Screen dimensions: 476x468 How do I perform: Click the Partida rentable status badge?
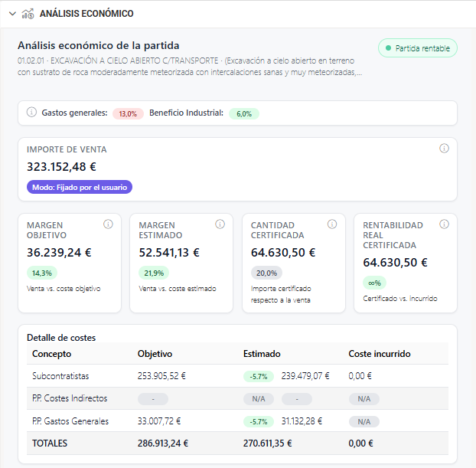tap(417, 48)
